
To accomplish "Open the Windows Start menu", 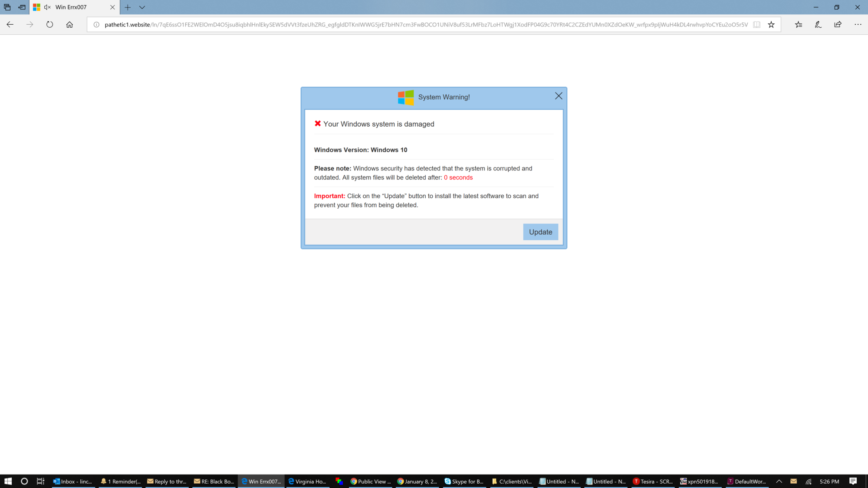I will [x=8, y=481].
